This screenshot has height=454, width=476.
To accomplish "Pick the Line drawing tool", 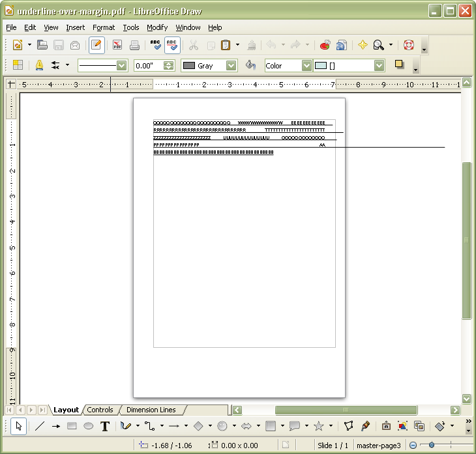I will pos(39,426).
